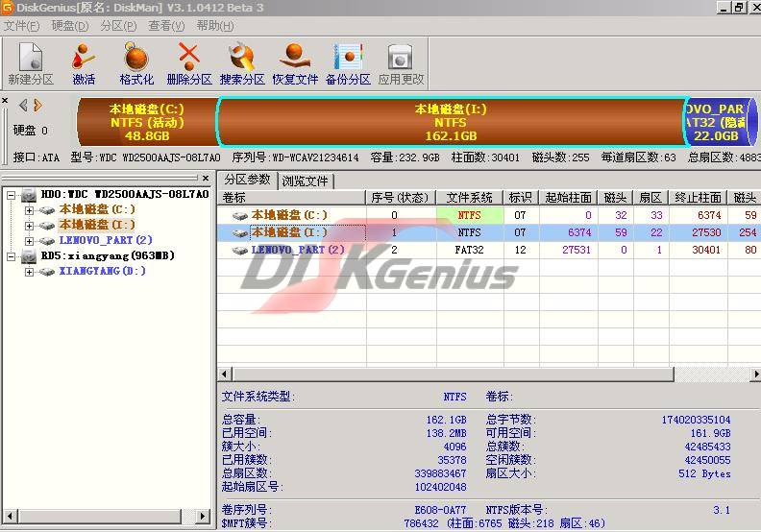Click the RD5 xiangyang disk icon in tree

(29, 256)
